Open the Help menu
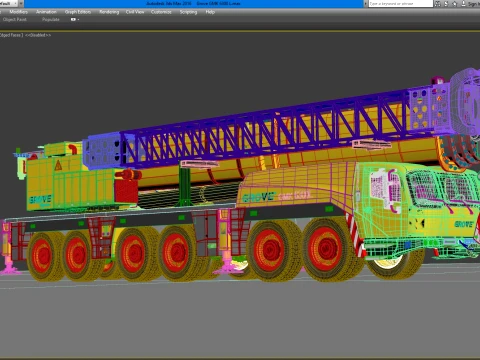This screenshot has width=480, height=360. point(210,12)
